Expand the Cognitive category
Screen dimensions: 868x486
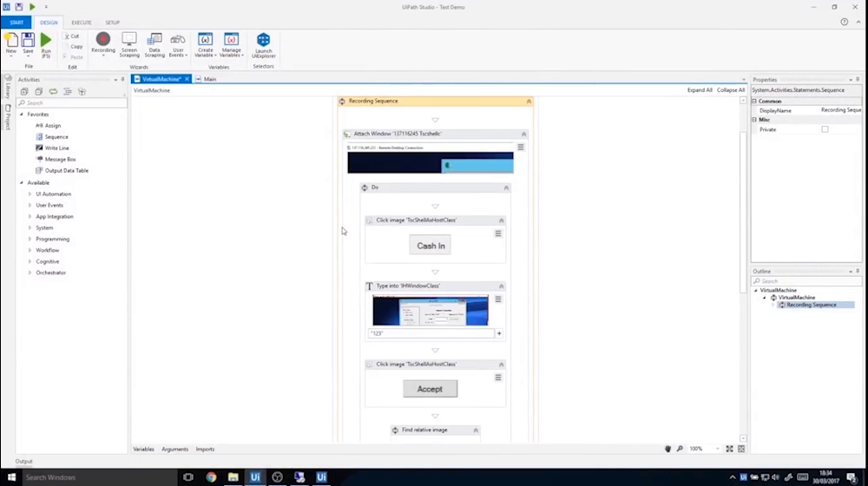(30, 262)
